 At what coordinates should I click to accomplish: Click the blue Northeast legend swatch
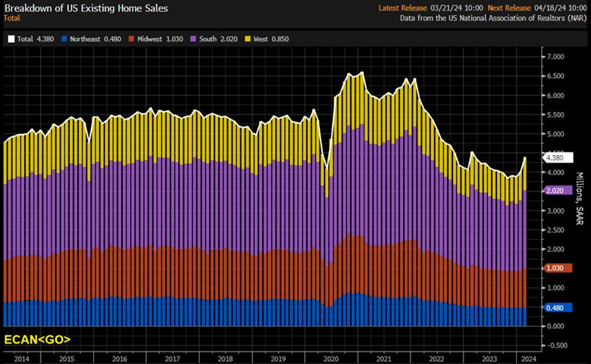coord(64,39)
